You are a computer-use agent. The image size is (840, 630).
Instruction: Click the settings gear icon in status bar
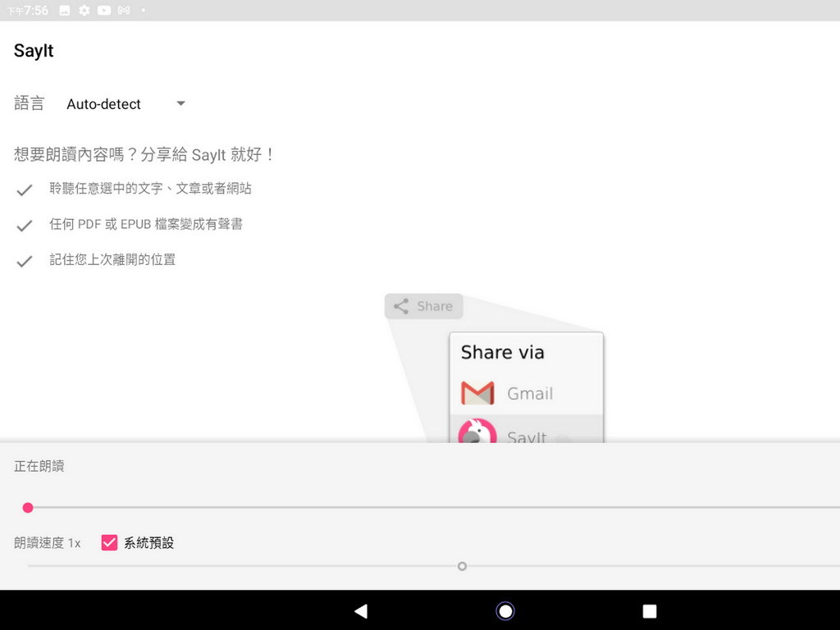tap(84, 10)
